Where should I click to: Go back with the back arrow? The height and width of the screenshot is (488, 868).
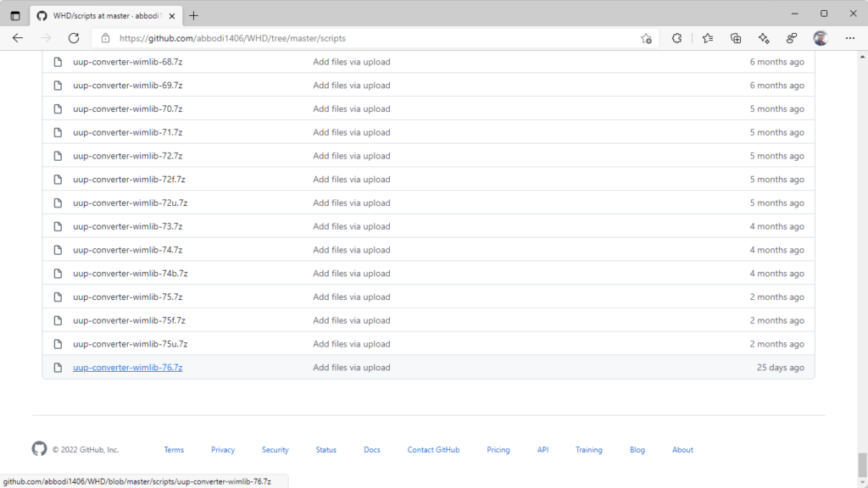18,38
